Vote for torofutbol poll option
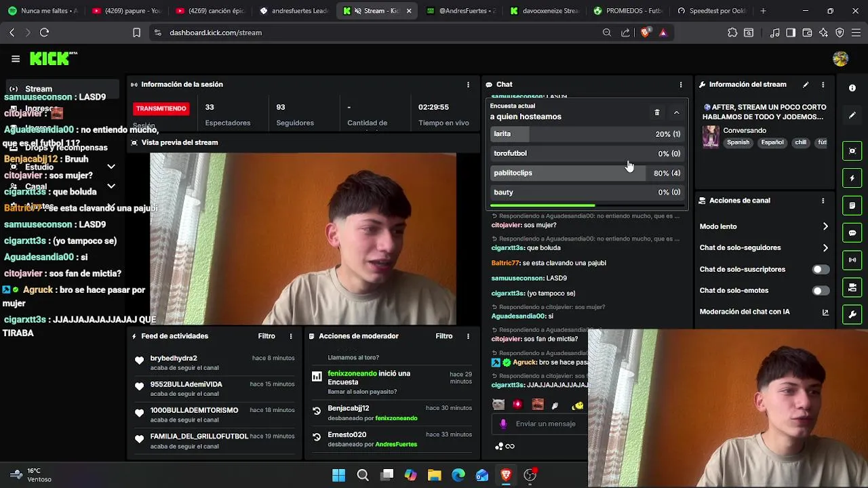Image resolution: width=868 pixels, height=488 pixels. tap(587, 154)
